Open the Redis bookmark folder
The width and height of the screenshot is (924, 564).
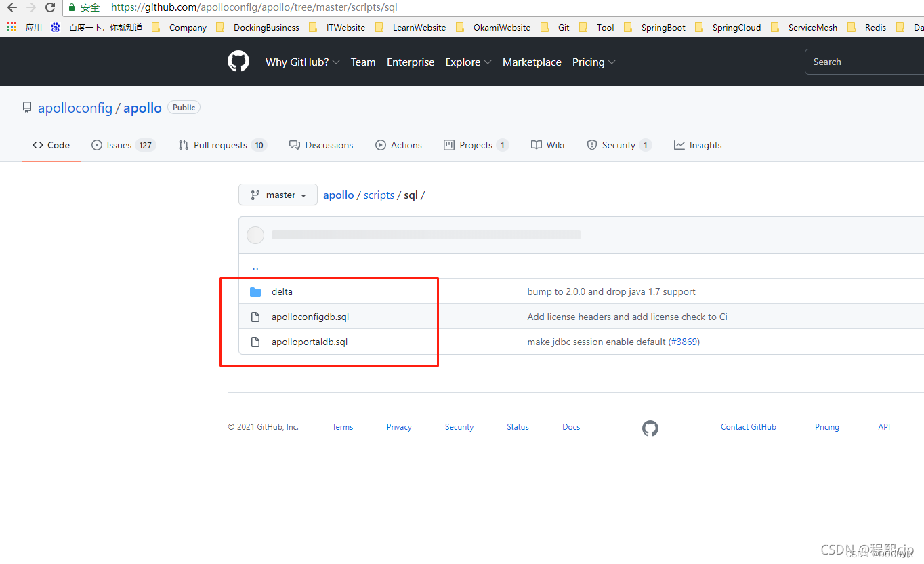(x=866, y=27)
